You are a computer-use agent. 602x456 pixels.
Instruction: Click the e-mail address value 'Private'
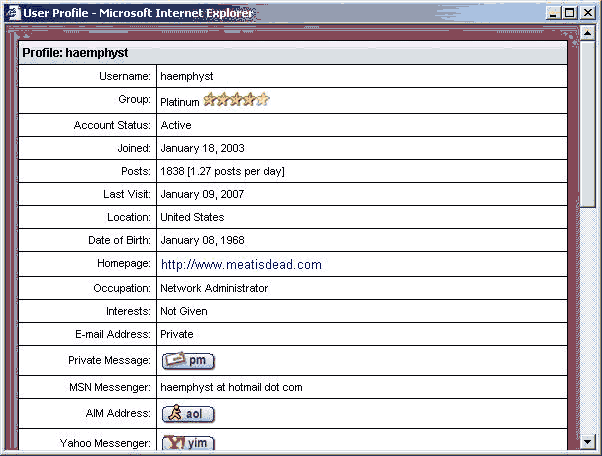pyautogui.click(x=177, y=334)
